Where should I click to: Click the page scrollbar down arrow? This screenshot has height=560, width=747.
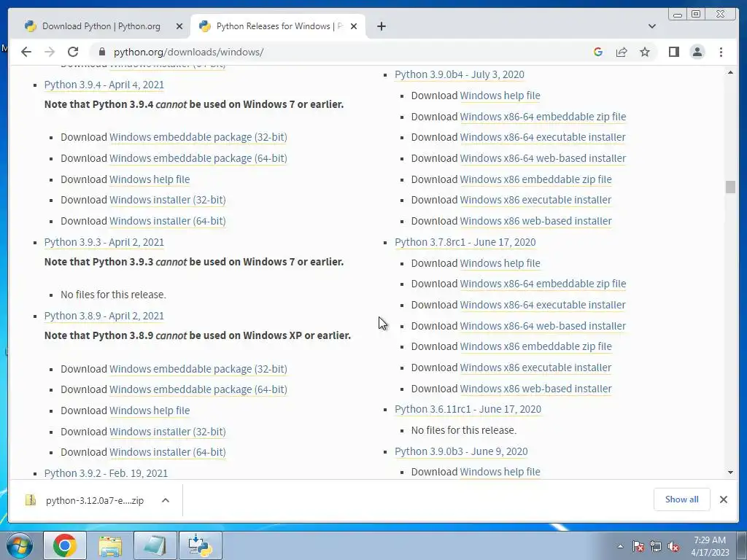click(x=730, y=472)
